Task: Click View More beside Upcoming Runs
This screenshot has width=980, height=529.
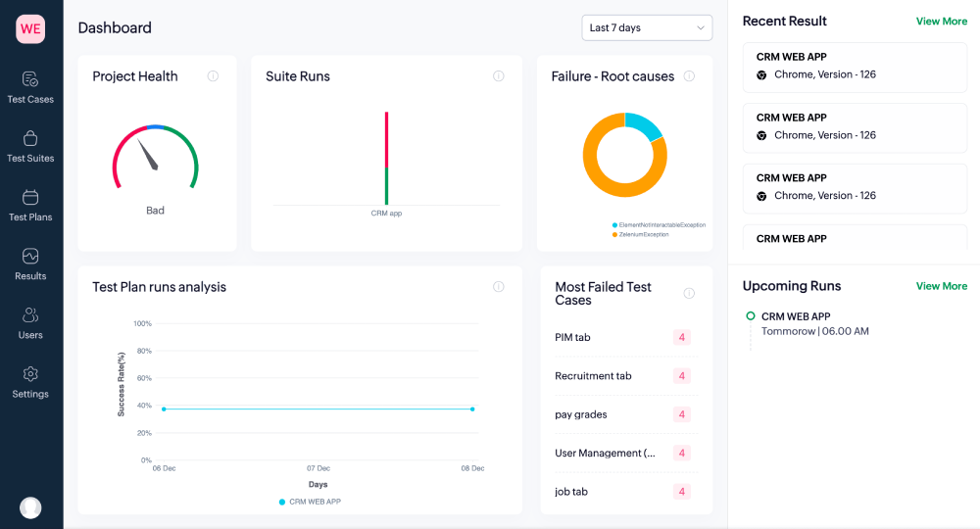Action: point(941,286)
